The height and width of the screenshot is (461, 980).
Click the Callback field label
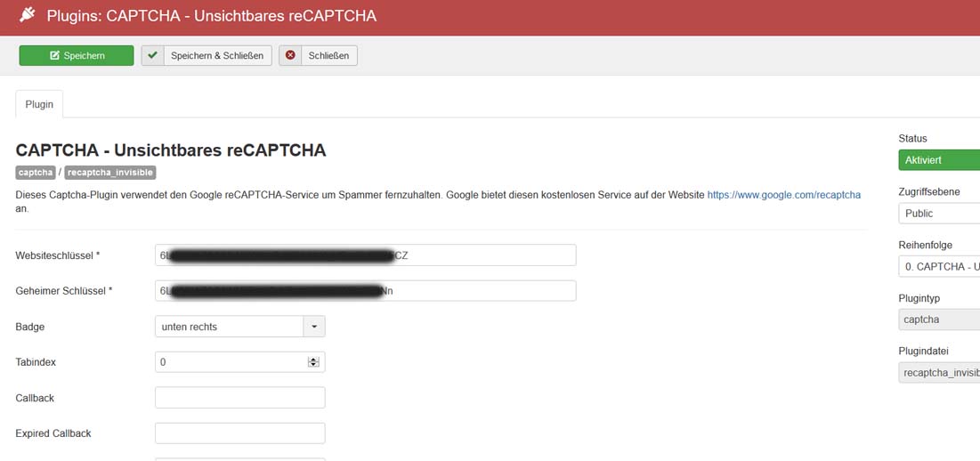pos(35,398)
